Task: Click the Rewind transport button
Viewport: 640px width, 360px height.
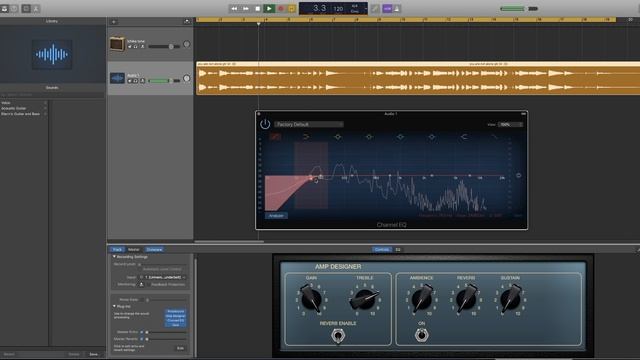Action: pyautogui.click(x=234, y=9)
